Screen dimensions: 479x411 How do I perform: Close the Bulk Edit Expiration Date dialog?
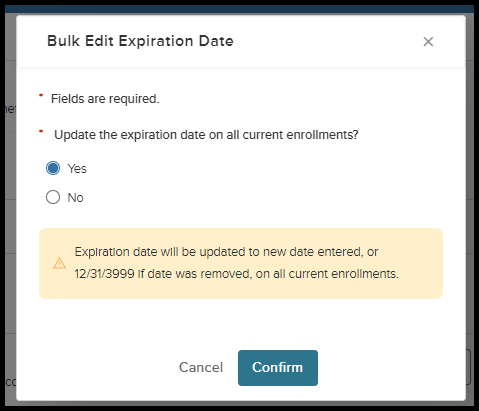point(428,42)
